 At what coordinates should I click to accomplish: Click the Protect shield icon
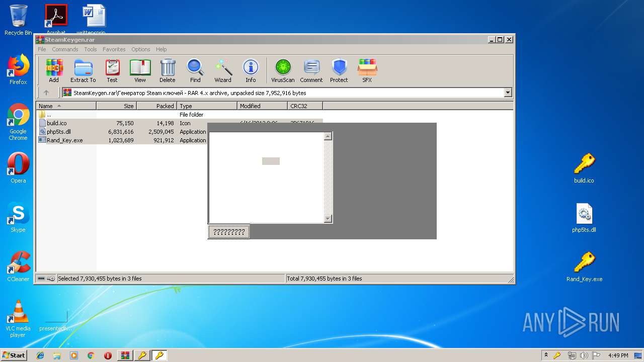point(339,71)
